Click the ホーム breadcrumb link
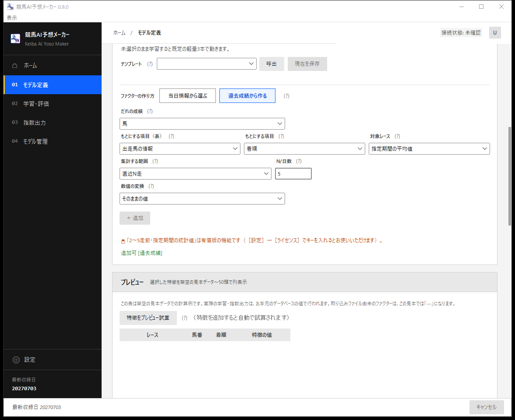515x420 pixels. tap(119, 33)
